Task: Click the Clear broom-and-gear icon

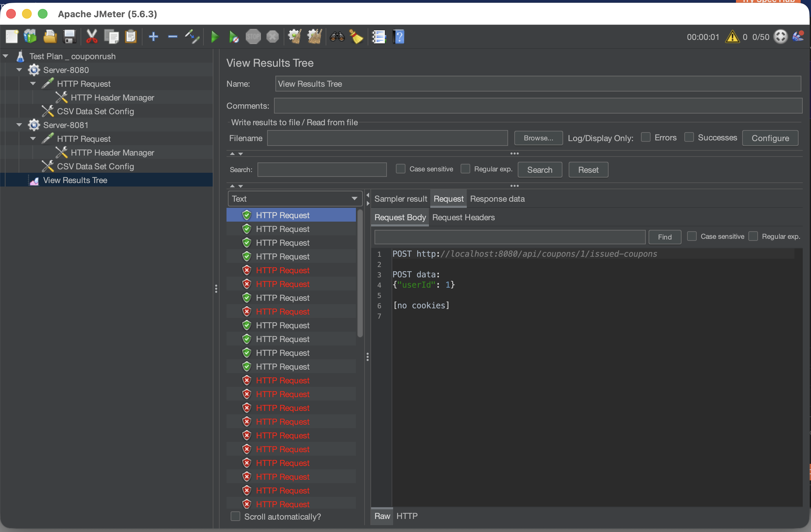Action: click(x=295, y=36)
